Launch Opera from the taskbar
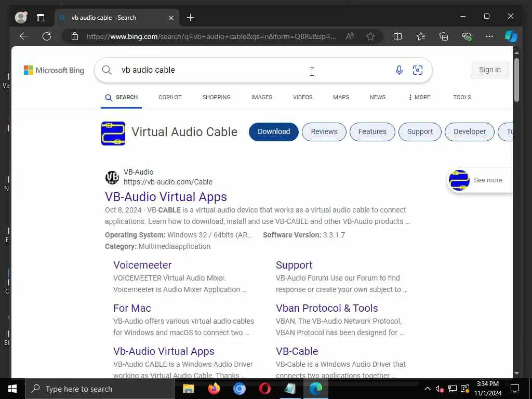This screenshot has height=399, width=532. click(264, 389)
